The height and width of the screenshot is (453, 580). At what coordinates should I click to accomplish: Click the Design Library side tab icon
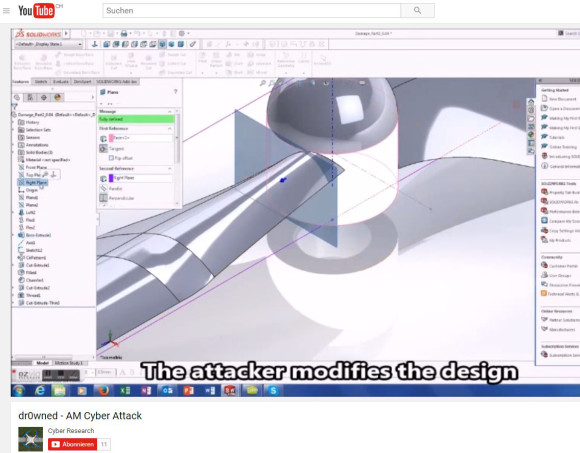pos(531,110)
